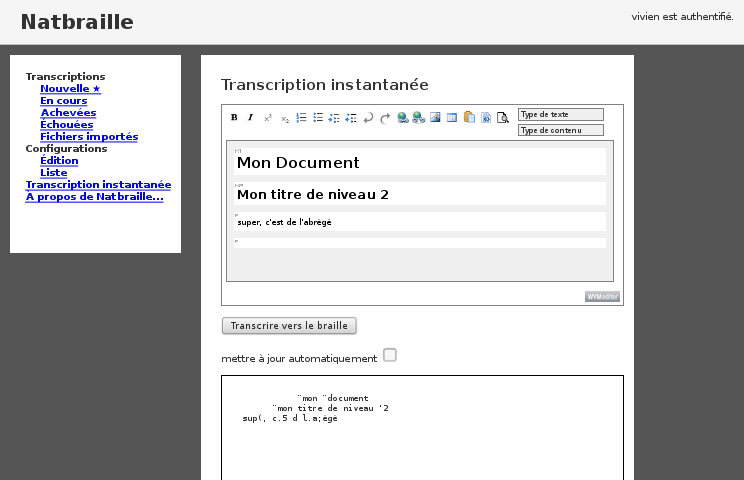
Task: Open À propos de Natbraille link
Action: click(x=94, y=196)
